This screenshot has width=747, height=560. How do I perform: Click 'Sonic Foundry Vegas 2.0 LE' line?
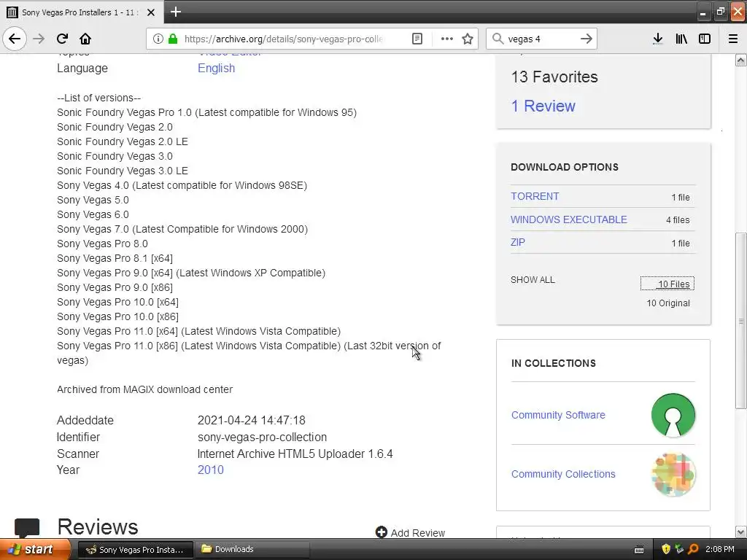tap(123, 141)
